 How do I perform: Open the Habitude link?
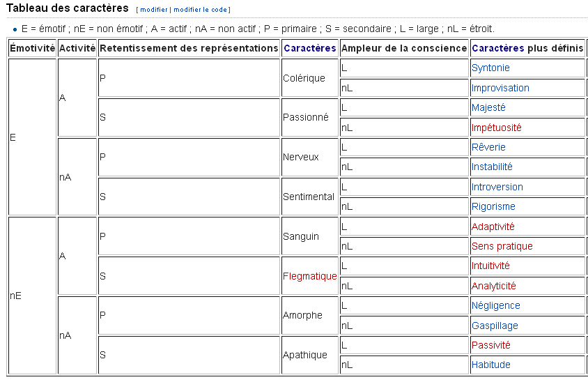pyautogui.click(x=491, y=365)
